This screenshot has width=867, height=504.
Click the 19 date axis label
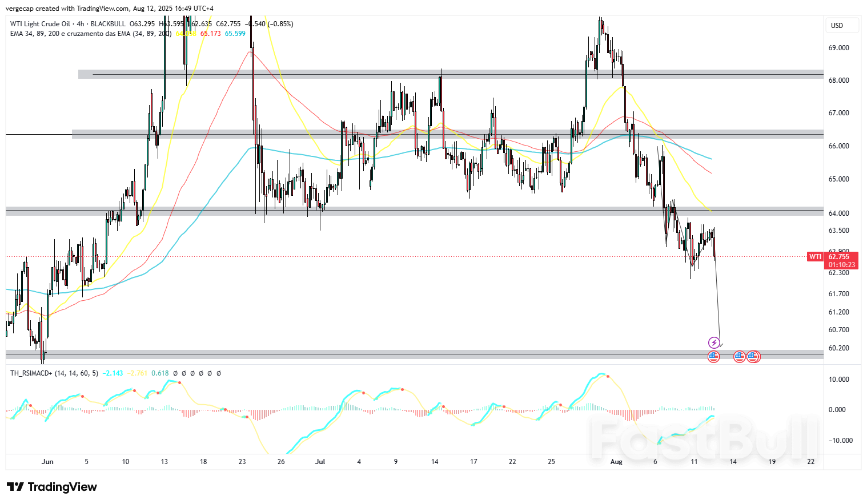click(772, 462)
